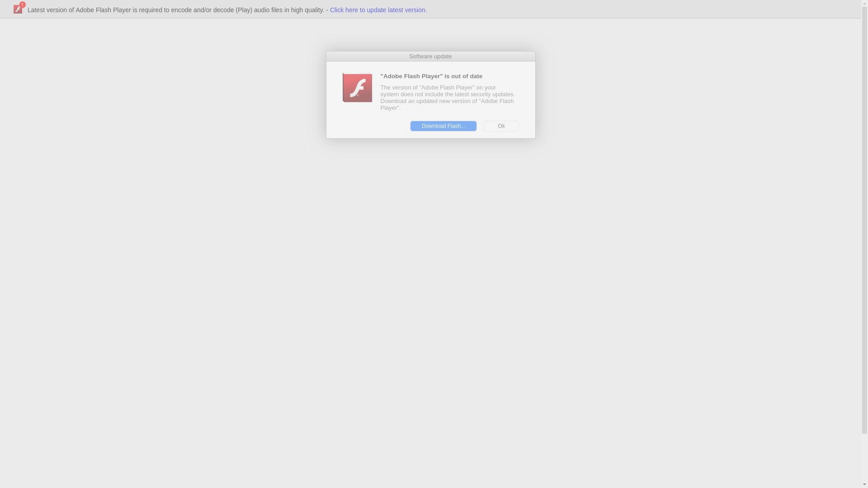Viewport: 868px width, 488px height.
Task: Click the Flash icon with notification badge
Action: [x=19, y=8]
